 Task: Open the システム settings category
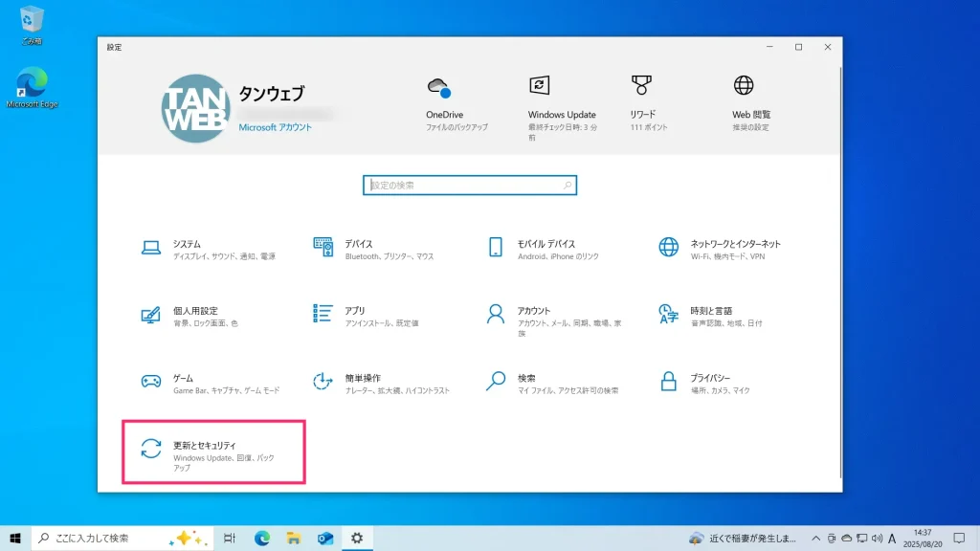(209, 250)
